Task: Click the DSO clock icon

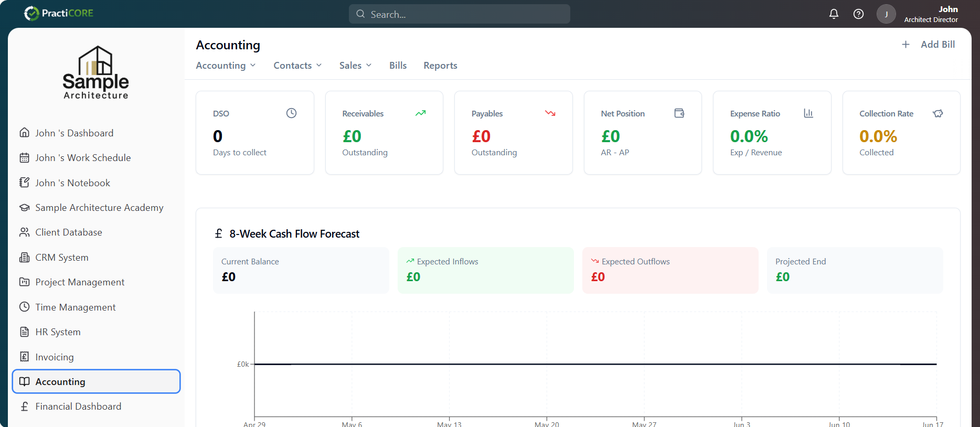Action: (x=291, y=113)
